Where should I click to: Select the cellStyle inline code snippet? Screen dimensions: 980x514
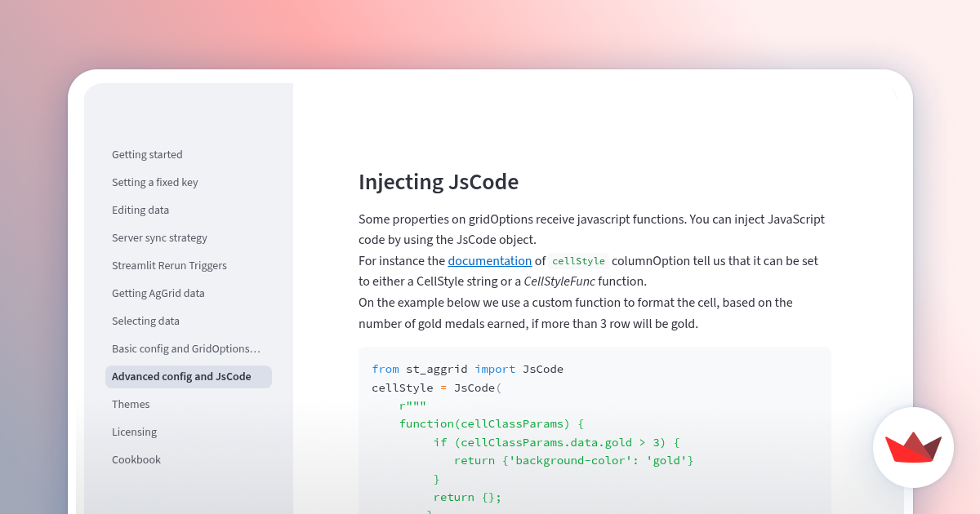pyautogui.click(x=578, y=261)
